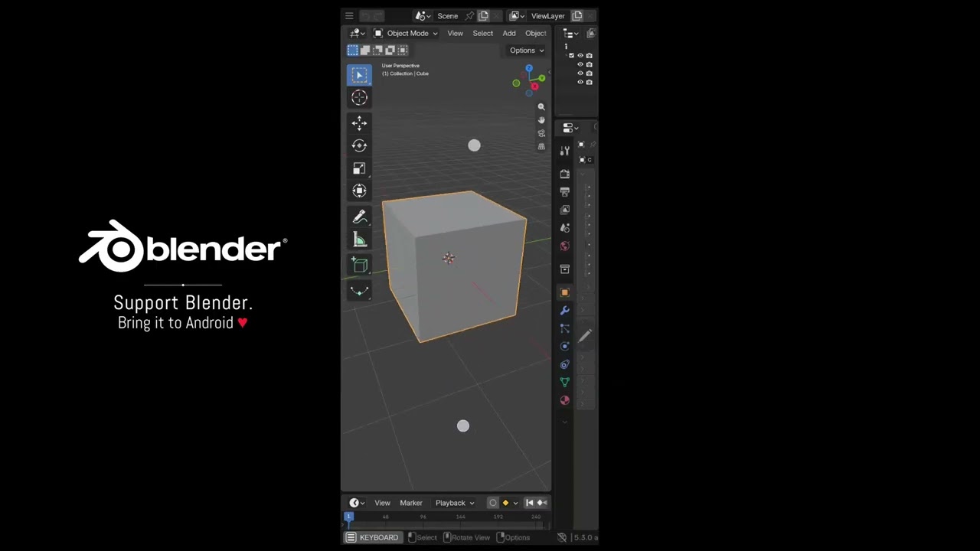Open the Collection properties tab

tap(565, 269)
